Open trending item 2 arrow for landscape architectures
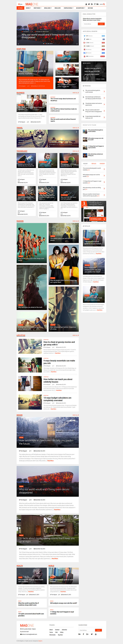The height and width of the screenshot is (644, 123). point(104,98)
